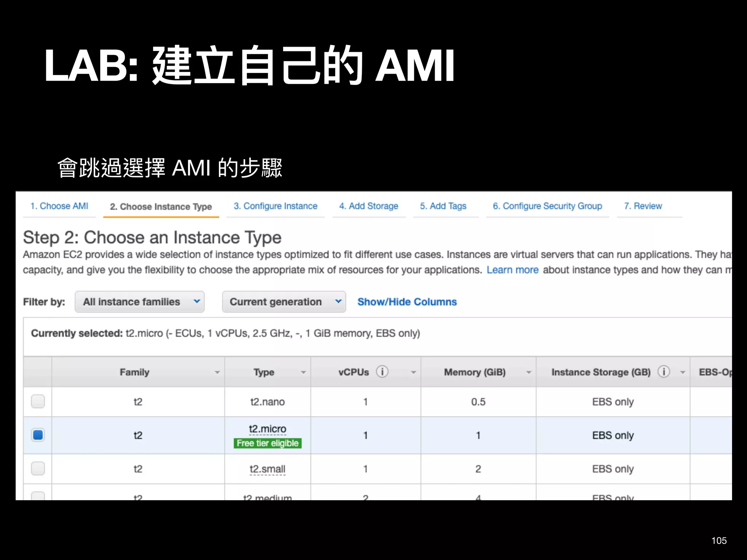Switch to 5. Add Tags tab
The height and width of the screenshot is (560, 747).
pos(443,206)
